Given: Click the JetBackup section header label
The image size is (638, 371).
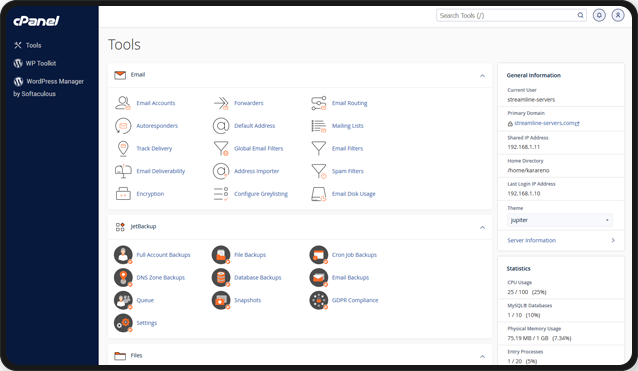Looking at the screenshot, I should pos(143,227).
